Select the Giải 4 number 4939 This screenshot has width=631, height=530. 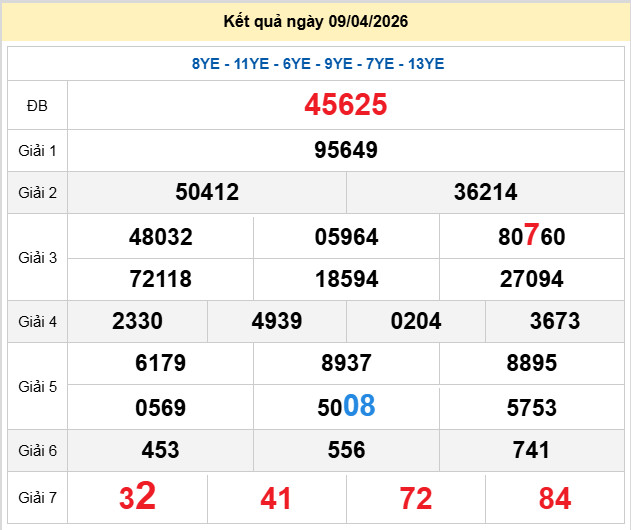[277, 321]
